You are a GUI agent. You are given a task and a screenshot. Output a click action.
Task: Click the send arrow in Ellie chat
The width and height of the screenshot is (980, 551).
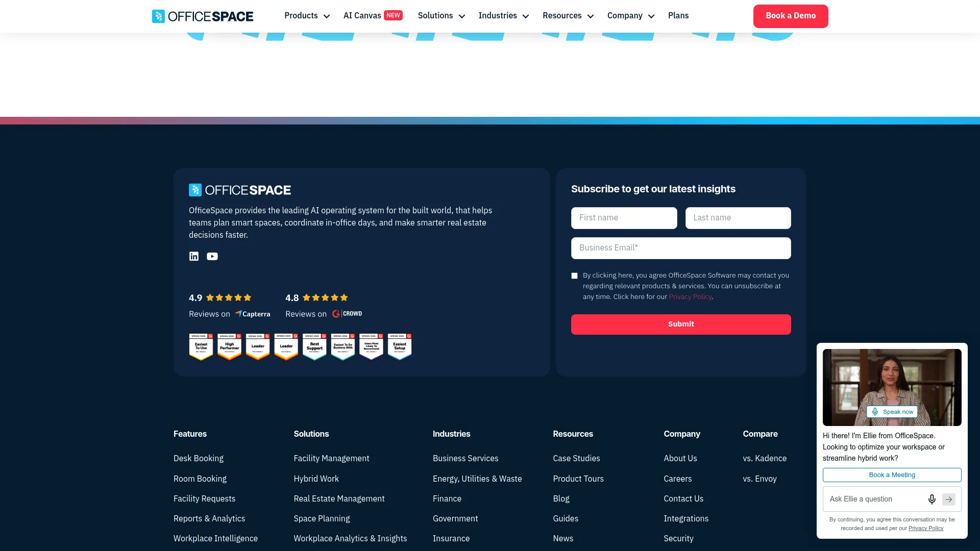click(x=949, y=499)
